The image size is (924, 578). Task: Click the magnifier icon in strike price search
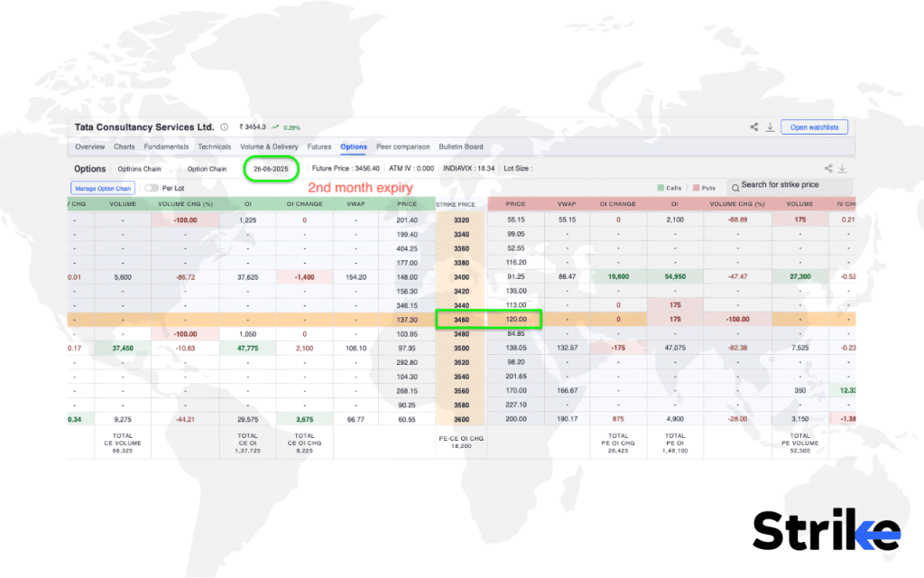(735, 188)
